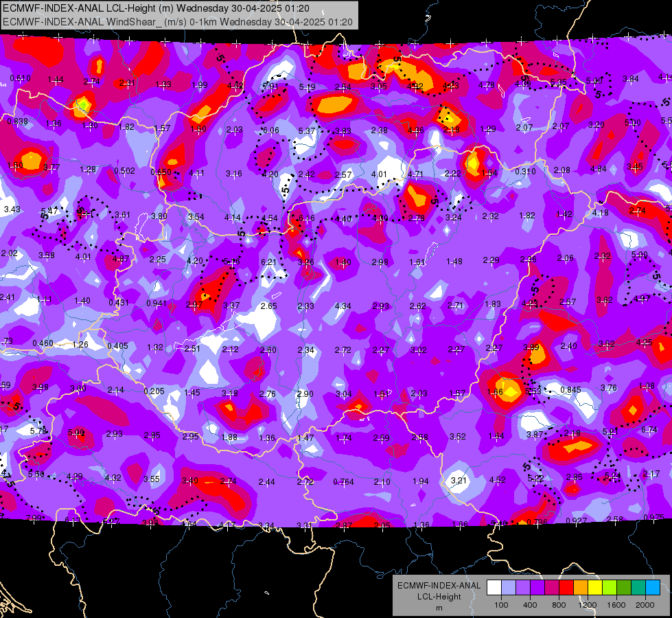This screenshot has height=618, width=672.
Task: Click the wind shear value 0.610
Action: coord(20,78)
